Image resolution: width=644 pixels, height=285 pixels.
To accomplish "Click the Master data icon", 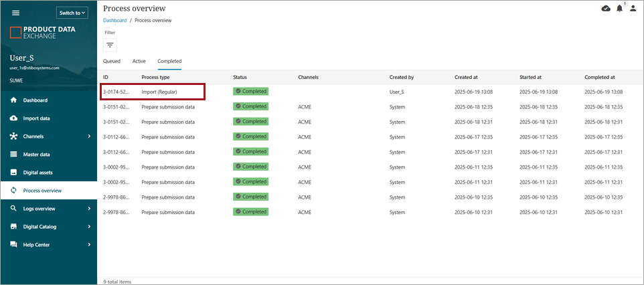I will pos(13,155).
